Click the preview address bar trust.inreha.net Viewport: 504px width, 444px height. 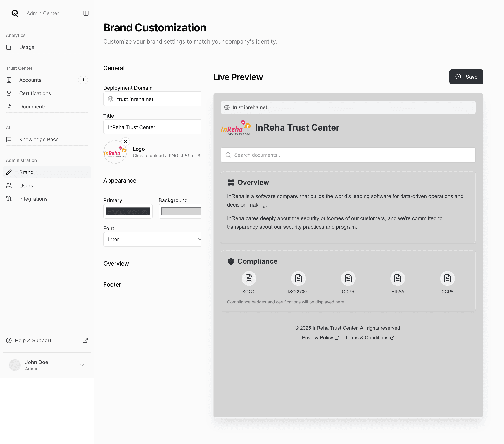348,107
